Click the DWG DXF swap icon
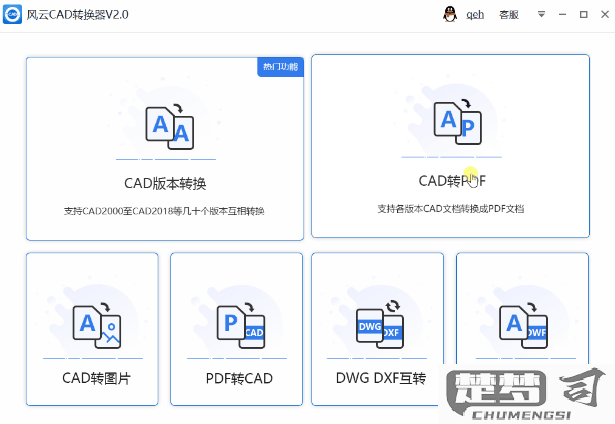Image resolution: width=615 pixels, height=424 pixels. coord(380,325)
